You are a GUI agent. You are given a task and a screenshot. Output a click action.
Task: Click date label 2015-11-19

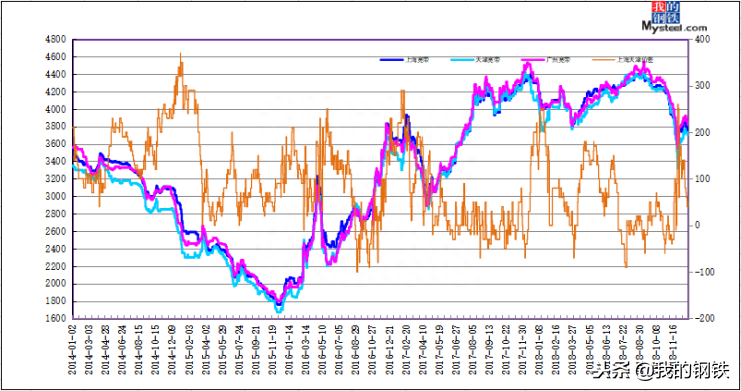pyautogui.click(x=273, y=349)
